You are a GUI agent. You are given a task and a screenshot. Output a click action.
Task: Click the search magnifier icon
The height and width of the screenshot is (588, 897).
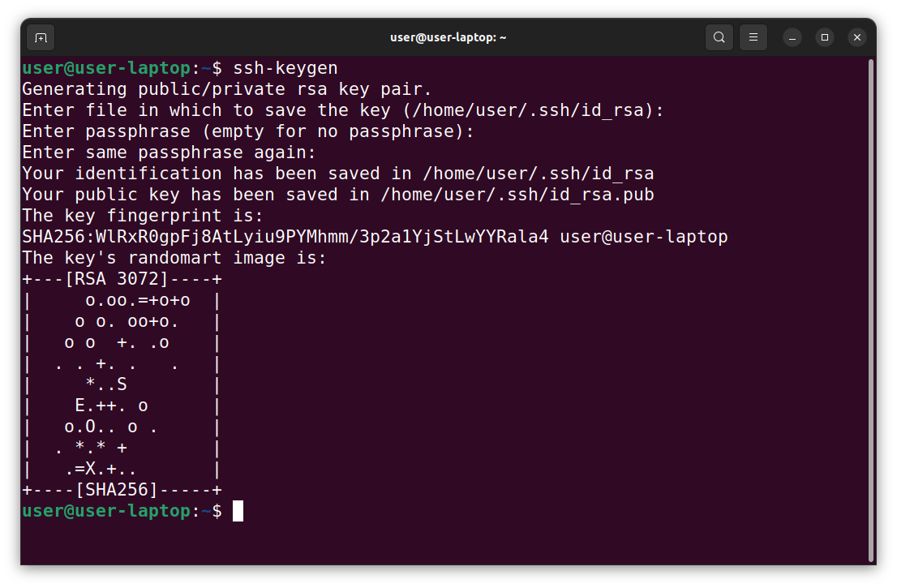(x=719, y=37)
